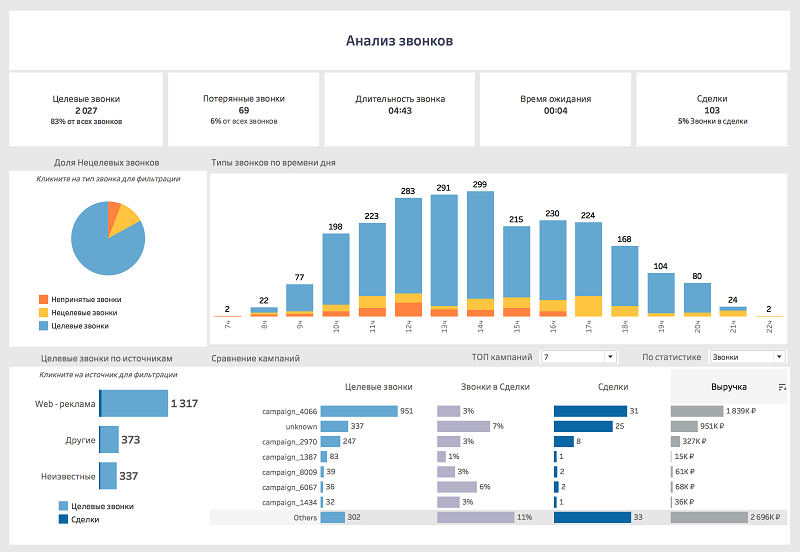Click the Типы звонков по времени дня title

[x=273, y=163]
